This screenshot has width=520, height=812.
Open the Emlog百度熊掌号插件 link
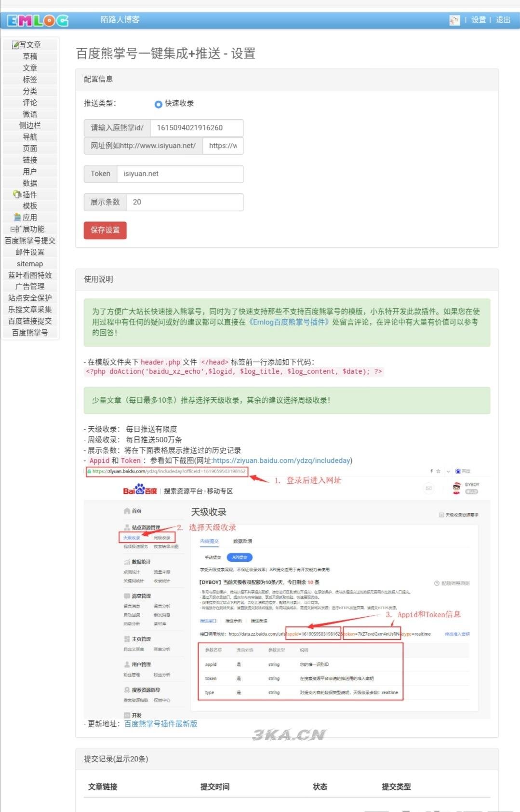(x=289, y=322)
